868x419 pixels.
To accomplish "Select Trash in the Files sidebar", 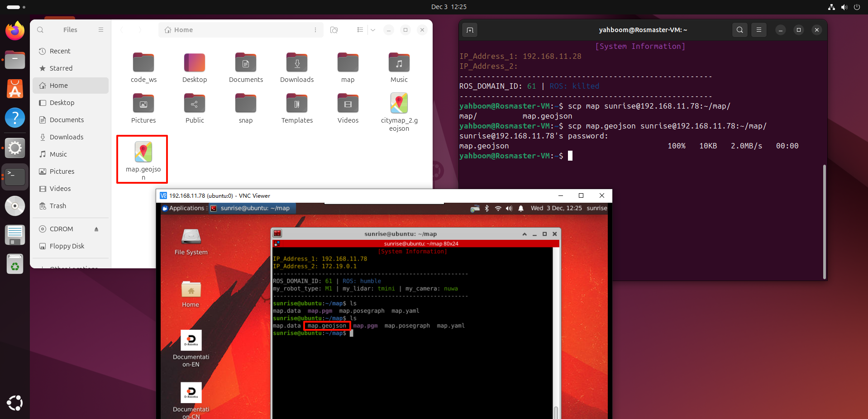I will [58, 206].
